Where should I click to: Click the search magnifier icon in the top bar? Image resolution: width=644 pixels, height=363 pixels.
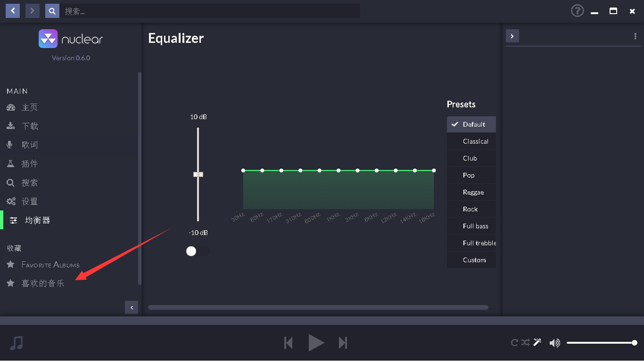pos(52,11)
